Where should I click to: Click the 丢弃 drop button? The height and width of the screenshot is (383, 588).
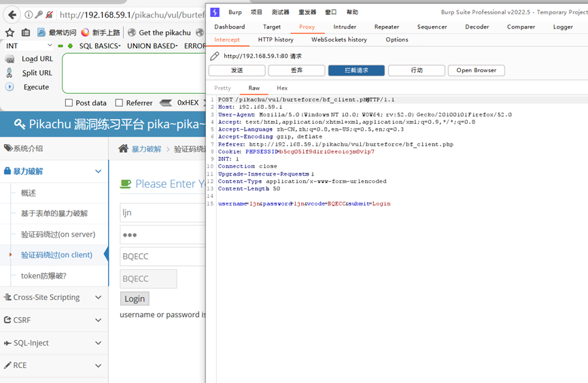pos(296,71)
